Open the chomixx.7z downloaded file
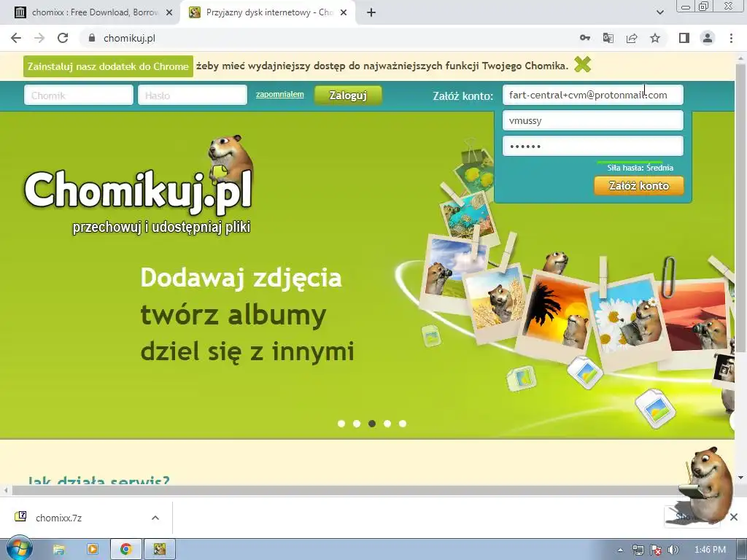This screenshot has height=560, width=747. coord(58,518)
